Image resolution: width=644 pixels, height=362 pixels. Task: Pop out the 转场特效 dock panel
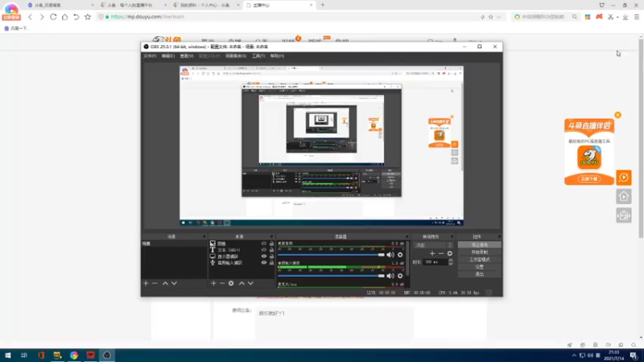(452, 237)
